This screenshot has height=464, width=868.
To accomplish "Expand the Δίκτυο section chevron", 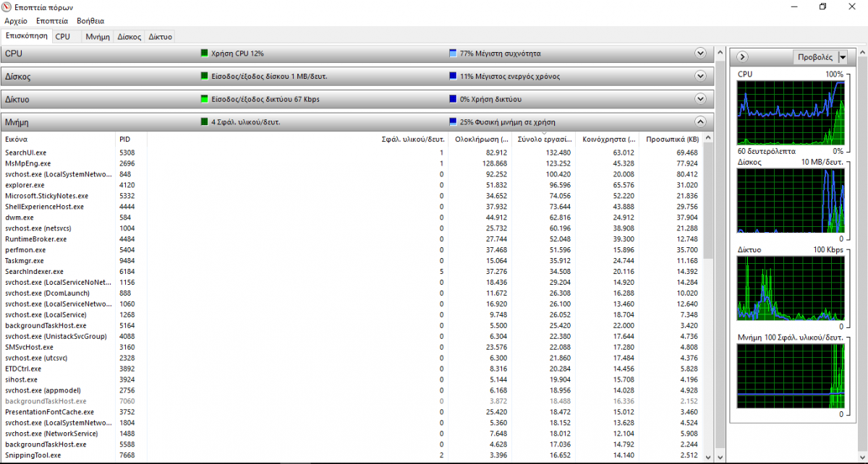I will 699,99.
